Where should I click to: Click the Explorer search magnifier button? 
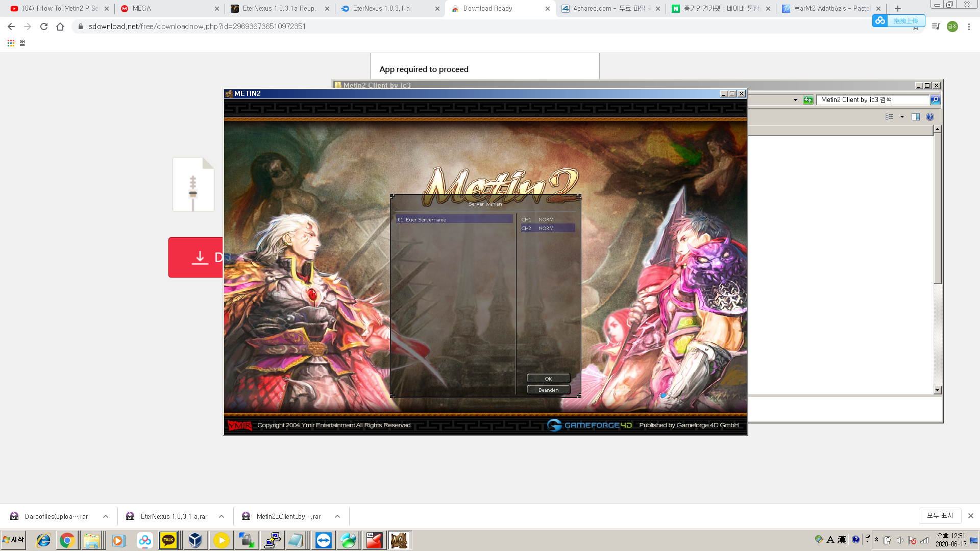(x=935, y=100)
